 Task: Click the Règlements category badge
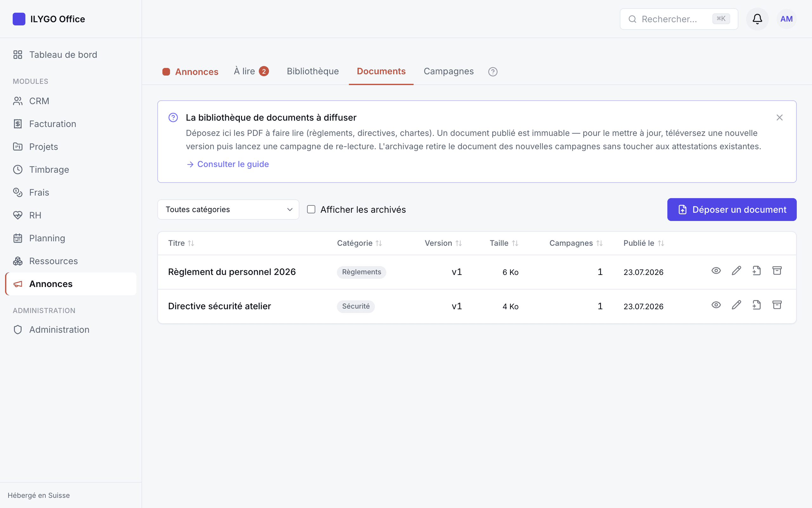tap(361, 272)
